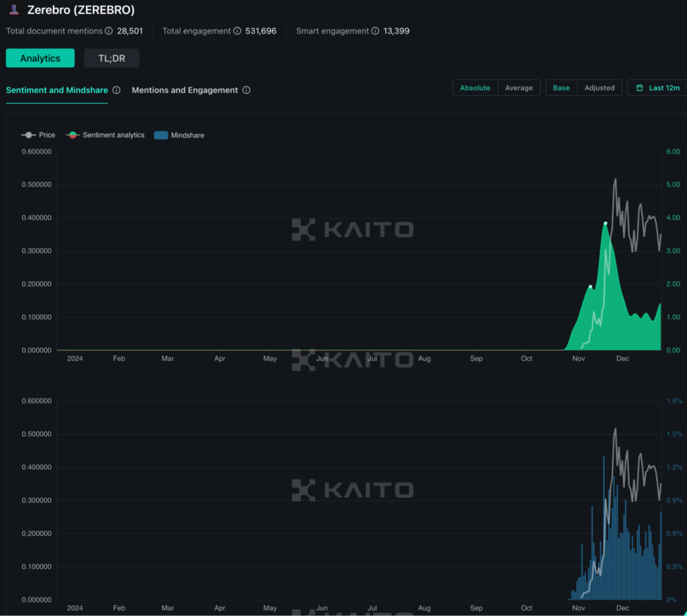Click the lower sentiment peak marker in early November
The width and height of the screenshot is (687, 616).
590,287
